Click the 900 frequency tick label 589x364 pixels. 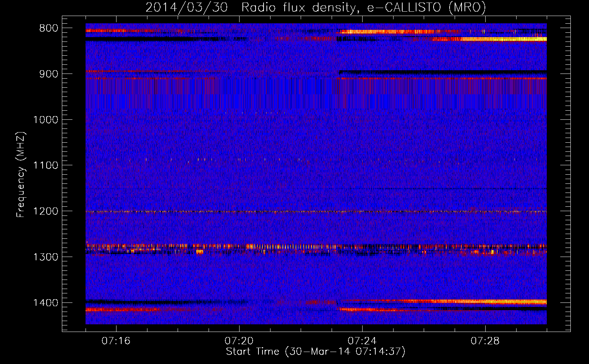pyautogui.click(x=49, y=74)
